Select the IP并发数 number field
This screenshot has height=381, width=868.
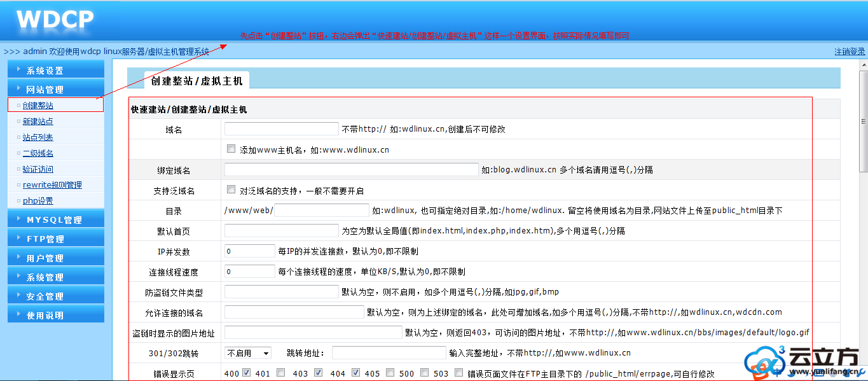click(250, 251)
